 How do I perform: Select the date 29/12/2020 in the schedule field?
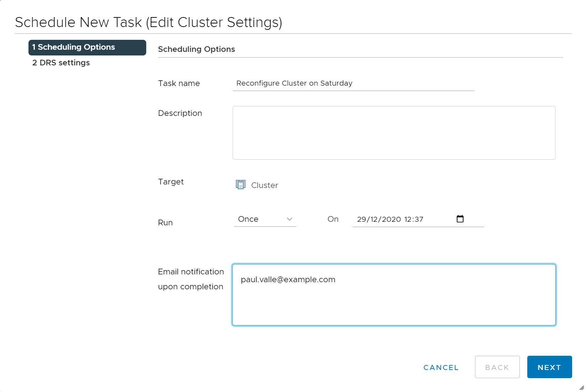tap(379, 220)
